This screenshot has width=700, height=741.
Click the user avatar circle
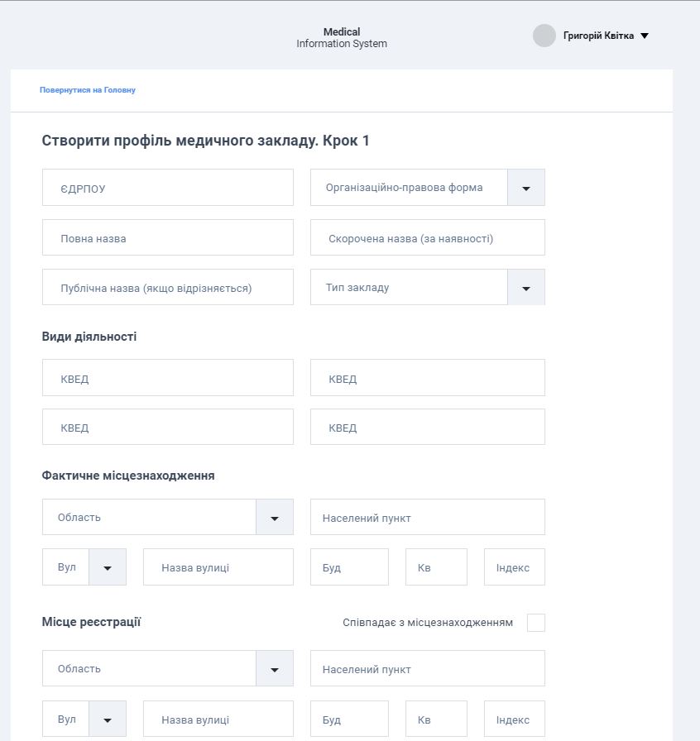pyautogui.click(x=544, y=36)
